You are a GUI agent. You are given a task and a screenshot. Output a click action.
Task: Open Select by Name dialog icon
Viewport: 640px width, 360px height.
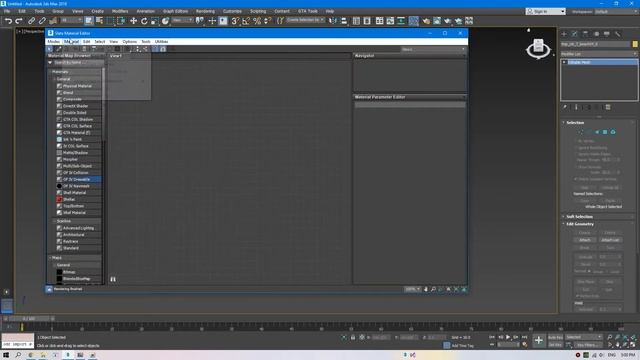[x=99, y=21]
